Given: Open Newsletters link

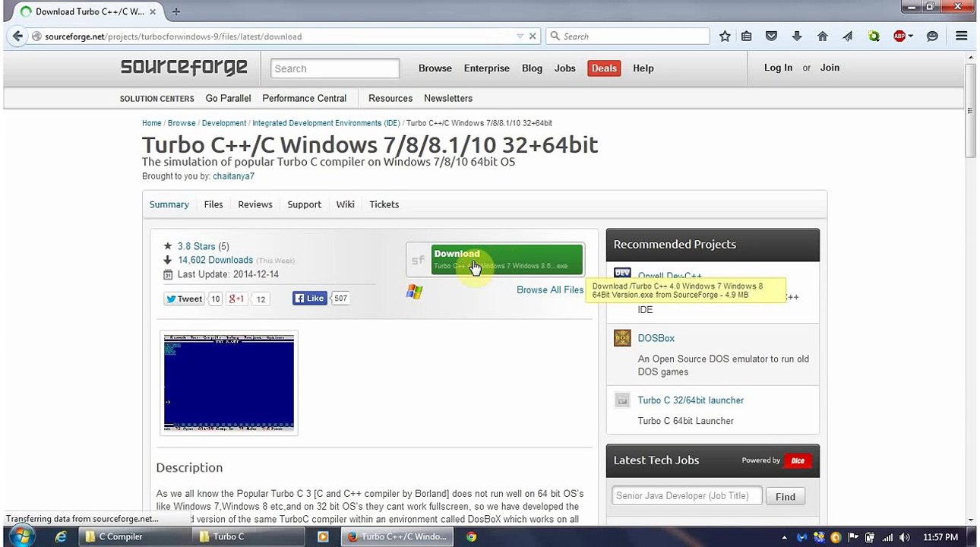Looking at the screenshot, I should pyautogui.click(x=448, y=98).
